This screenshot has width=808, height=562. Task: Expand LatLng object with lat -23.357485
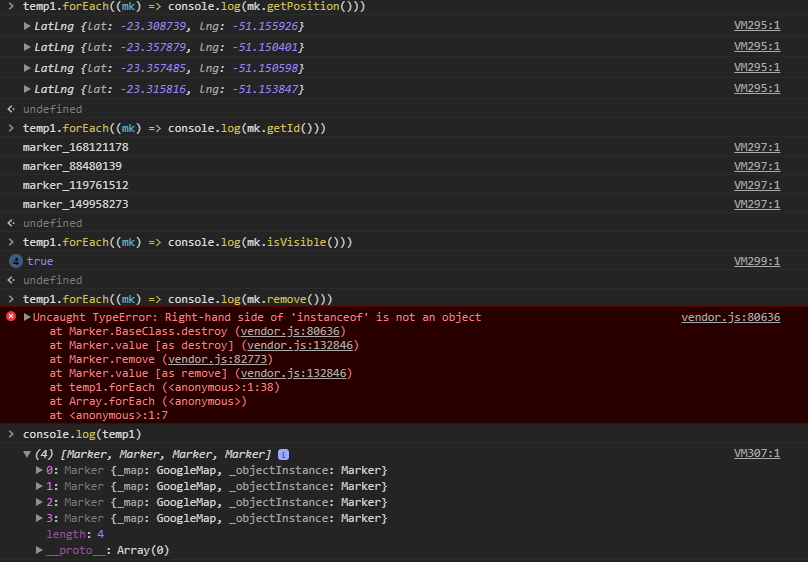[27, 68]
